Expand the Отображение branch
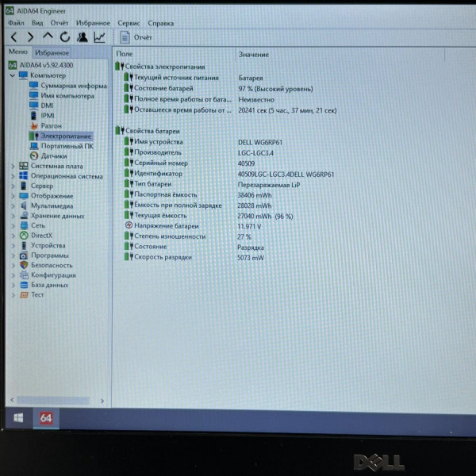This screenshot has height=476, width=476. [13, 196]
